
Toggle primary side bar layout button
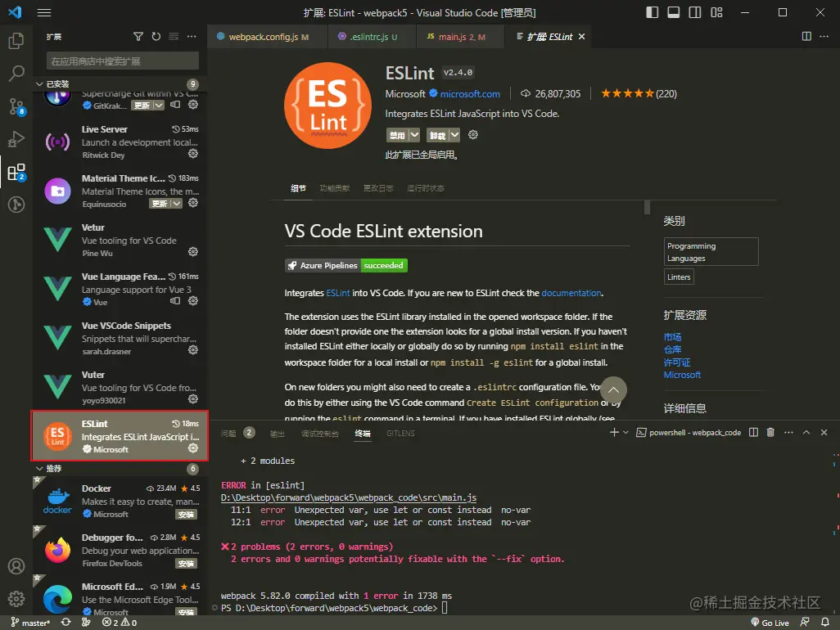[x=652, y=12]
